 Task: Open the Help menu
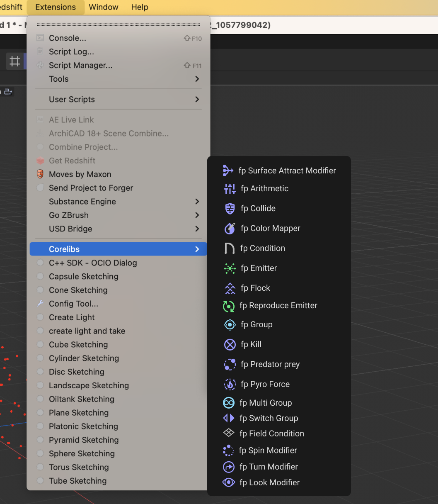pyautogui.click(x=140, y=7)
